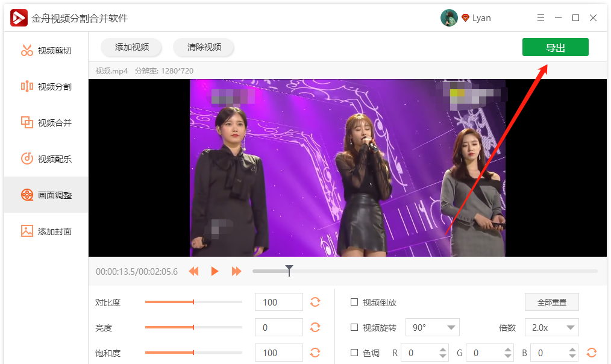
Task: Click the 视频.mp4 file name
Action: [x=111, y=71]
